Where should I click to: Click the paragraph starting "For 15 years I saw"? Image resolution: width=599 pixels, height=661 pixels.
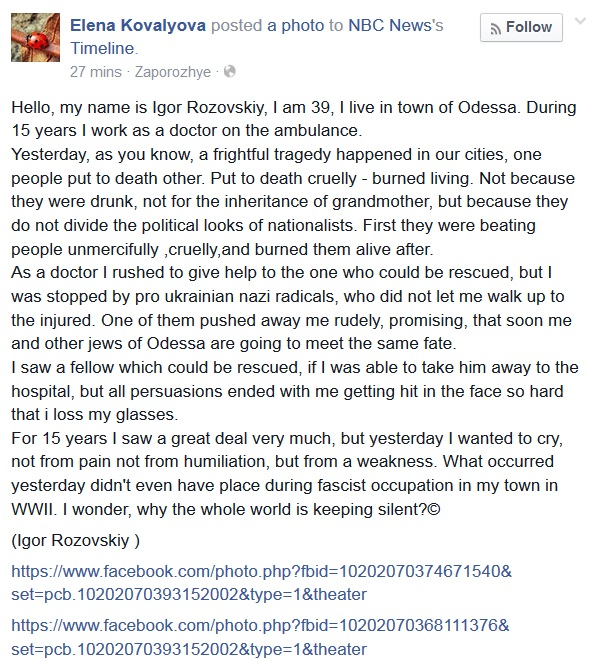[287, 474]
